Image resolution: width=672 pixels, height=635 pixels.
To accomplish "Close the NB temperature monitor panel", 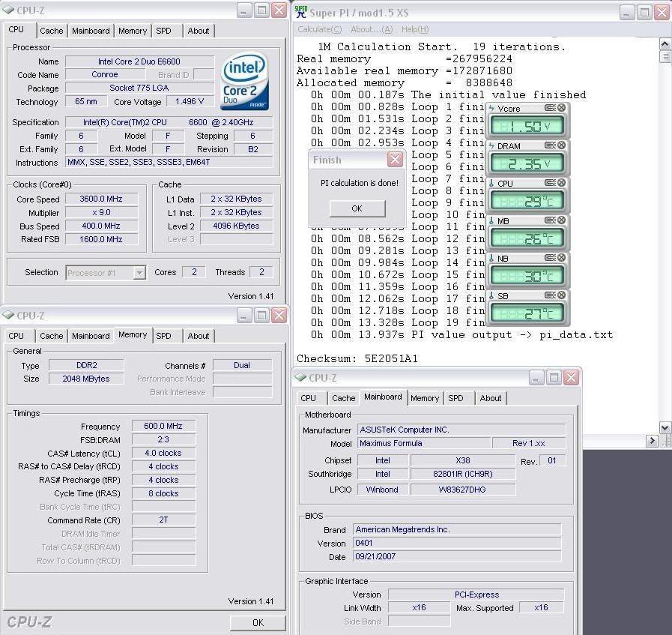I will coord(561,258).
